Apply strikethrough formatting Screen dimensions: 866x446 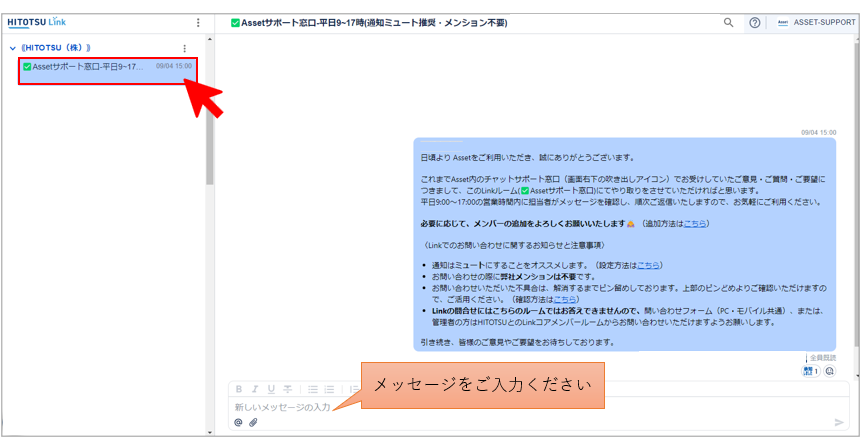pos(288,389)
